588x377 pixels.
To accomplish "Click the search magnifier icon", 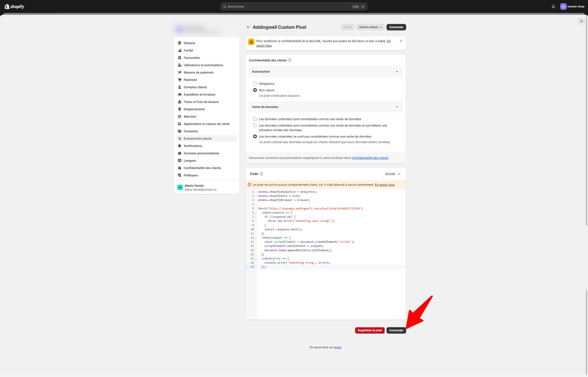I will pyautogui.click(x=225, y=7).
